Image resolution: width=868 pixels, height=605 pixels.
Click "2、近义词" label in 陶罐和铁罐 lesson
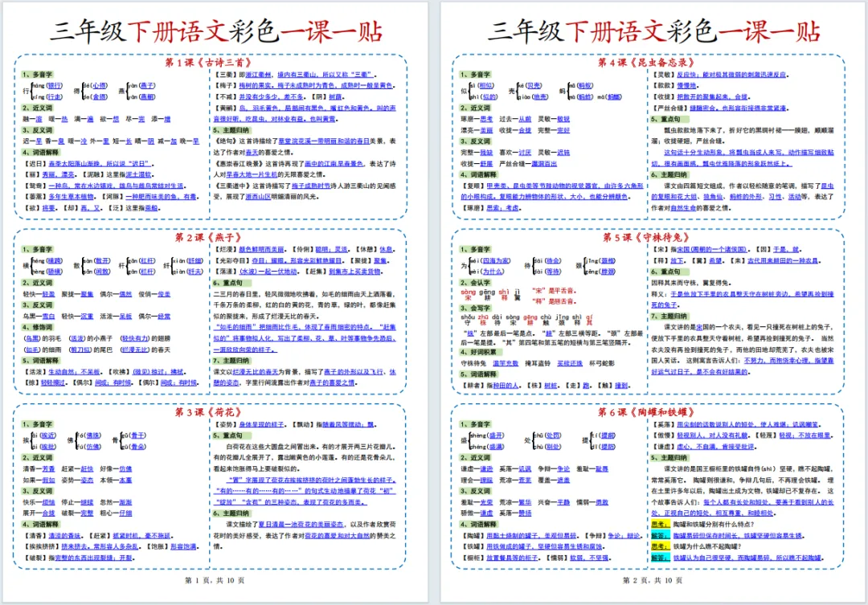tap(475, 457)
